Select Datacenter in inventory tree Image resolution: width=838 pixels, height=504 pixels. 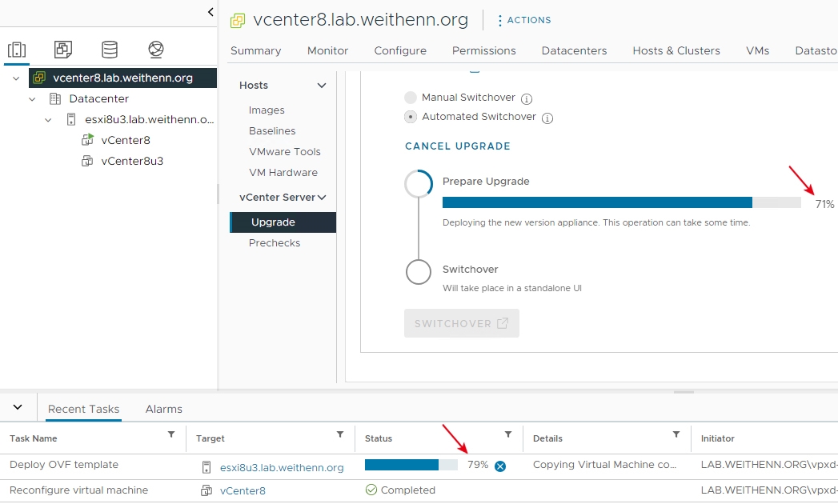99,99
